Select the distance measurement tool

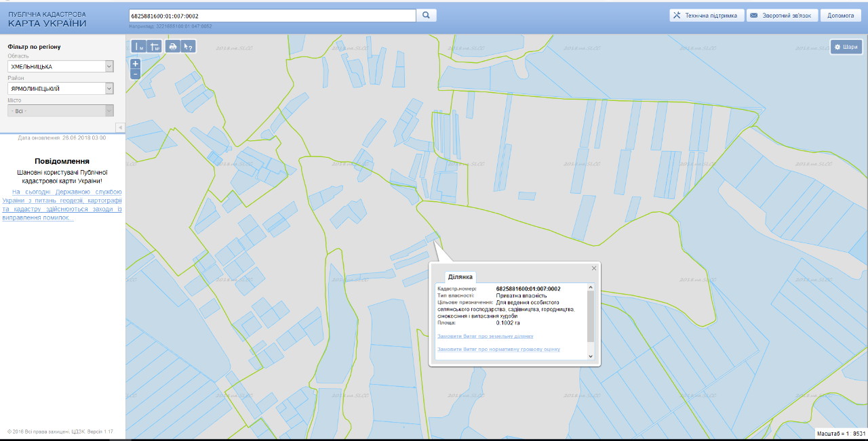tap(139, 47)
